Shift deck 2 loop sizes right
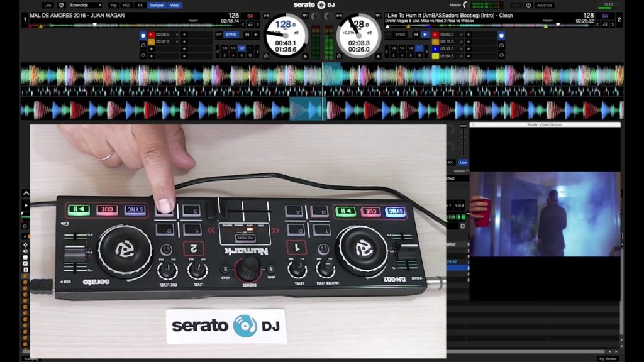644x362 pixels. coord(427,52)
